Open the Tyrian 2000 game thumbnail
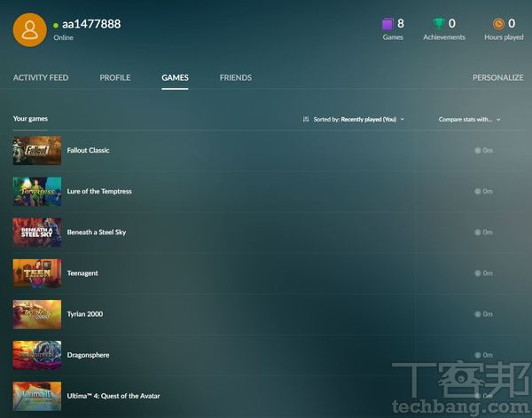This screenshot has height=418, width=532. click(x=37, y=314)
